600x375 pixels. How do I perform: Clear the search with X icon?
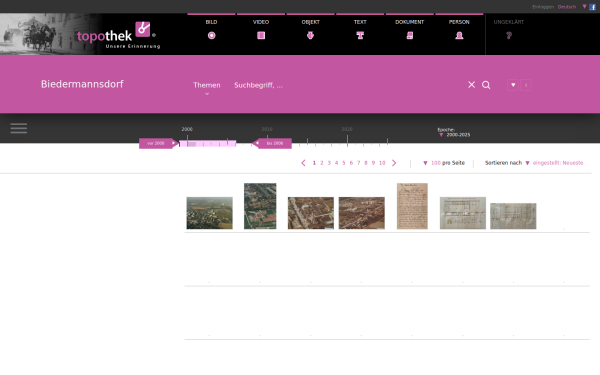(x=471, y=85)
